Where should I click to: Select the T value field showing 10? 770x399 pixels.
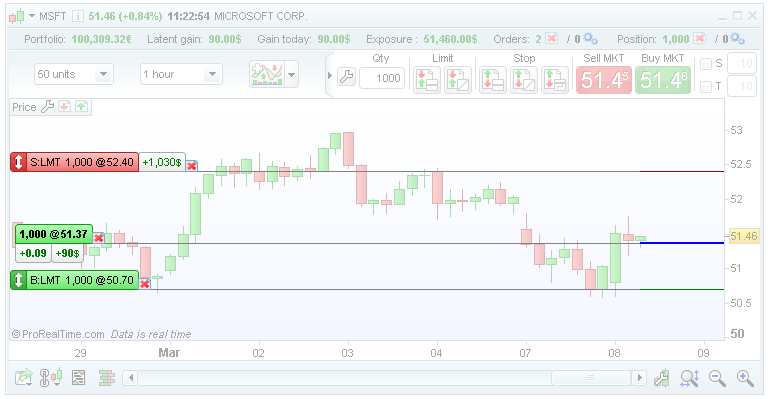click(x=742, y=86)
